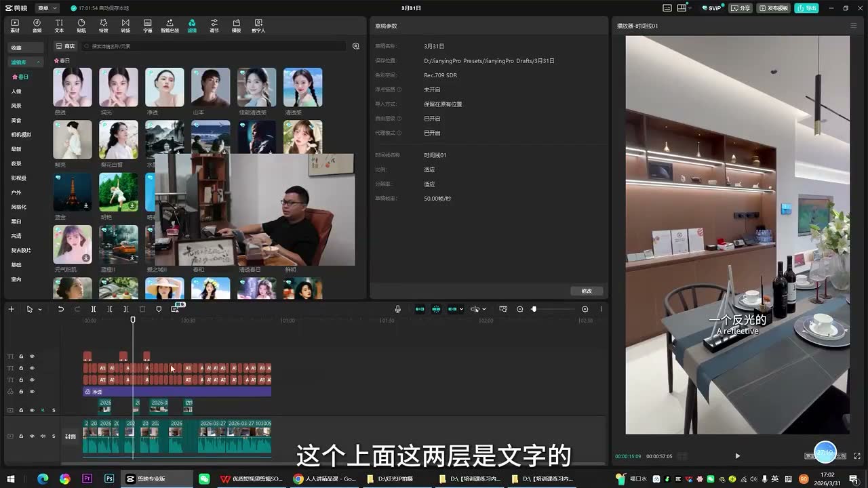Viewport: 868px width, 488px height.
Task: Hide the filter track with eye icon
Action: (x=32, y=392)
